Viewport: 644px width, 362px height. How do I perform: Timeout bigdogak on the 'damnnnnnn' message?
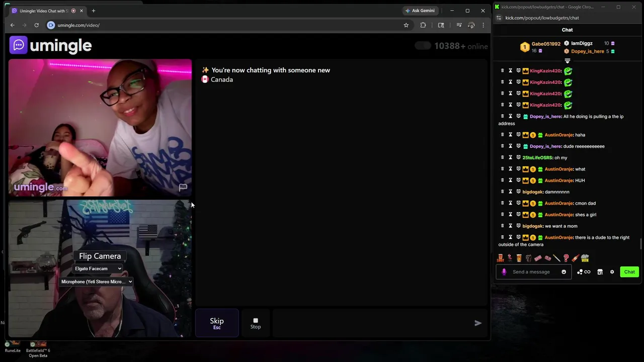click(510, 192)
